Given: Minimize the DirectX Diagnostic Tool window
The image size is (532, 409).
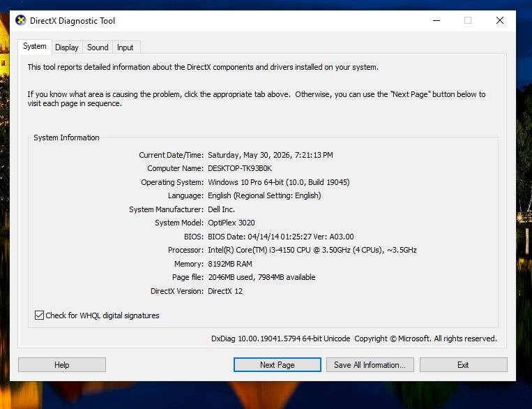Looking at the screenshot, I should 436,20.
